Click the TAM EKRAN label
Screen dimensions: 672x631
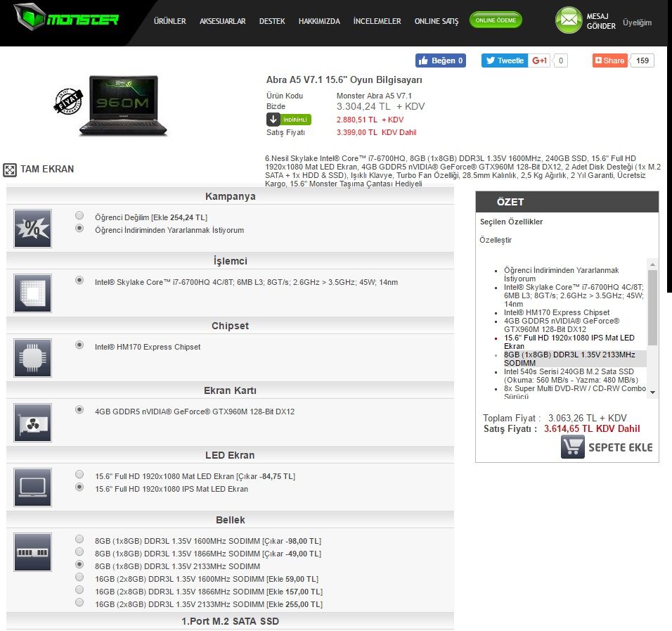tap(47, 169)
